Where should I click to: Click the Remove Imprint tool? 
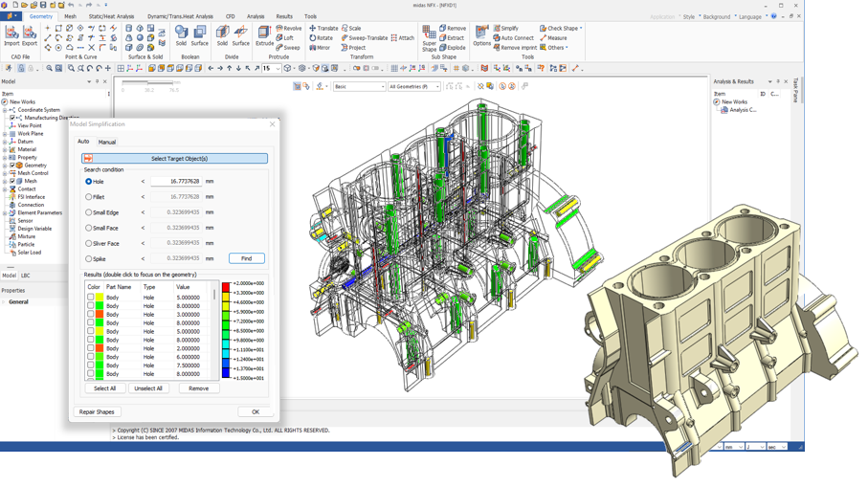(x=515, y=48)
